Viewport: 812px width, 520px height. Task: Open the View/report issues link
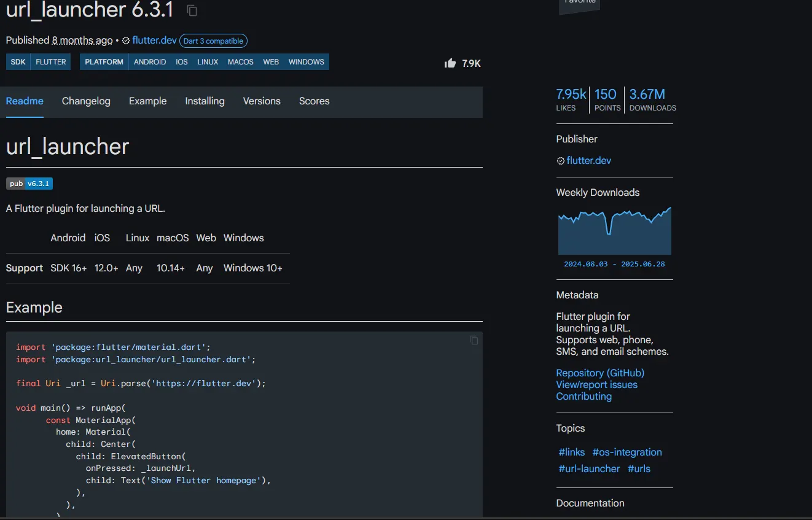point(596,385)
